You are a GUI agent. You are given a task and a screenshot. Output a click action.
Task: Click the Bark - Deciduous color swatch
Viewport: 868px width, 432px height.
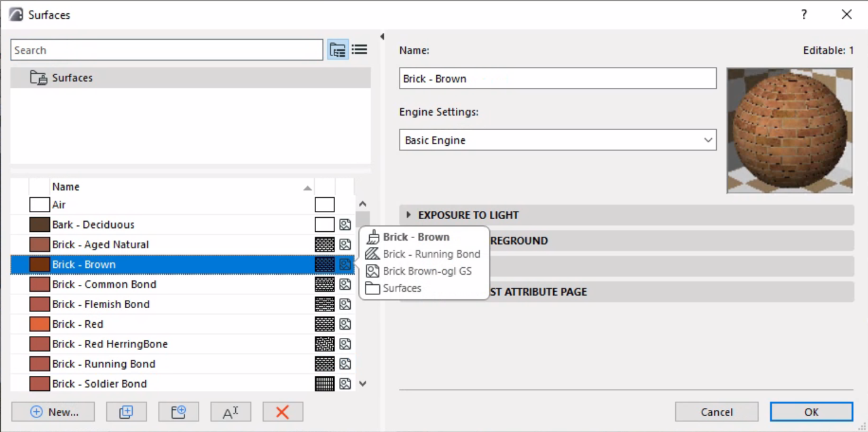39,224
